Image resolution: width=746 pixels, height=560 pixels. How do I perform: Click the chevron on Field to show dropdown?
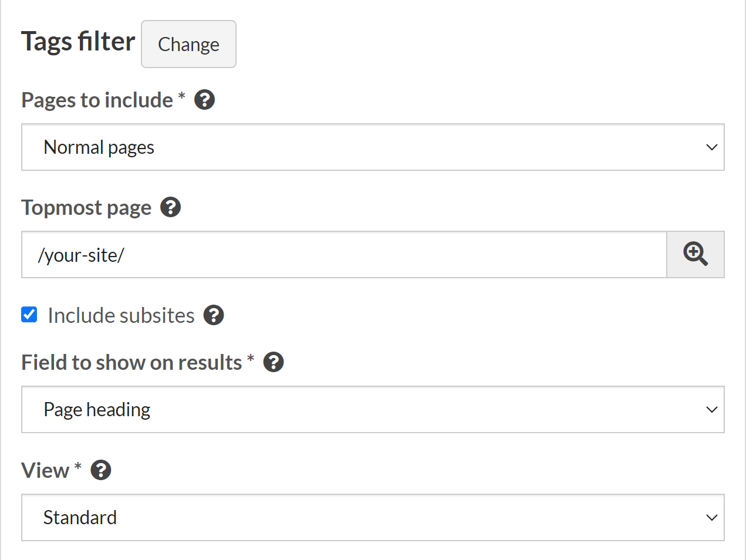click(711, 409)
